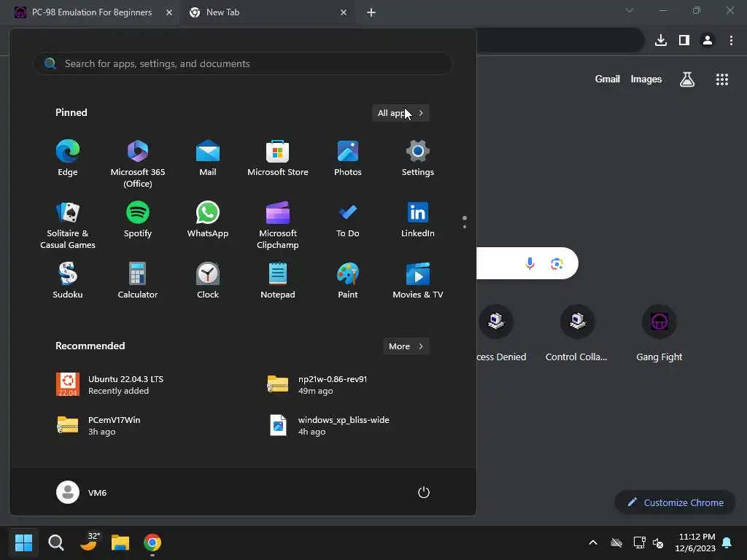Open the Gang Fight shortcut
Image resolution: width=747 pixels, height=560 pixels.
[x=659, y=333]
